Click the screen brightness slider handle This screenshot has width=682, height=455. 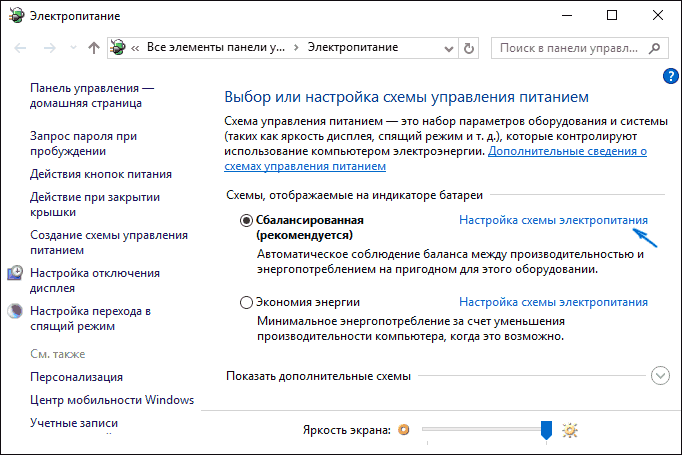546,430
